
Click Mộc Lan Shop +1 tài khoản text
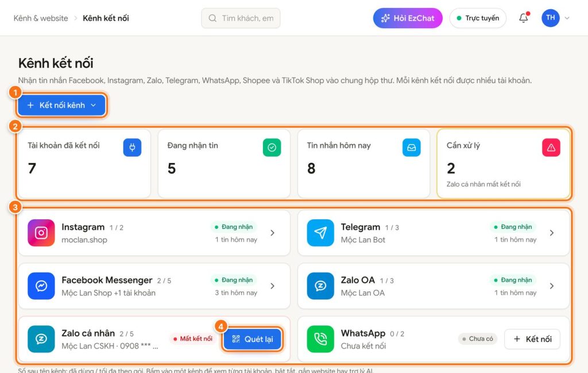tap(109, 293)
